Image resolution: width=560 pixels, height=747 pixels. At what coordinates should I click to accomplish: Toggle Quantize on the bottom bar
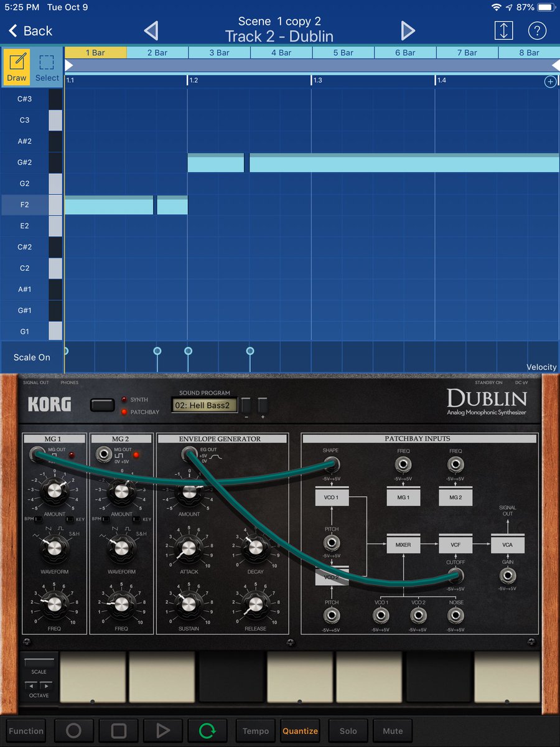pos(300,731)
